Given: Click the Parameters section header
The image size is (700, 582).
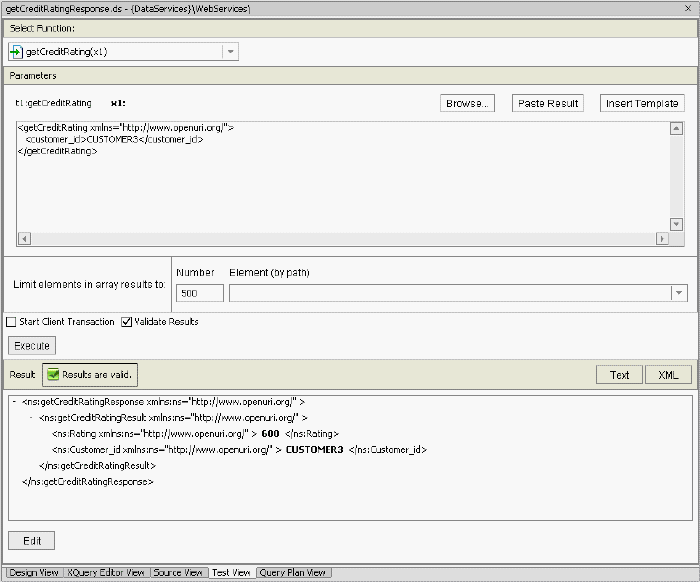Looking at the screenshot, I should point(350,75).
